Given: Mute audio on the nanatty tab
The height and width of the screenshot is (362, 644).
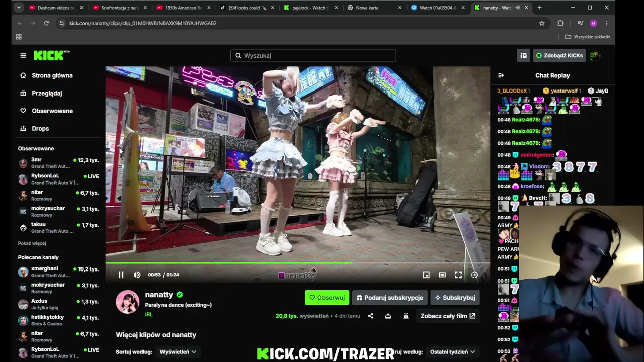Looking at the screenshot, I should pyautogui.click(x=518, y=8).
